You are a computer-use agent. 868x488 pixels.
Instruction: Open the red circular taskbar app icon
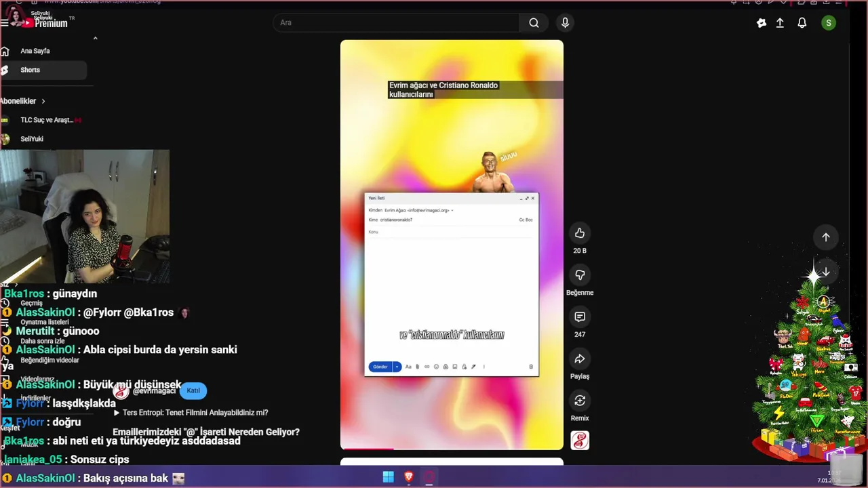pyautogui.click(x=429, y=476)
